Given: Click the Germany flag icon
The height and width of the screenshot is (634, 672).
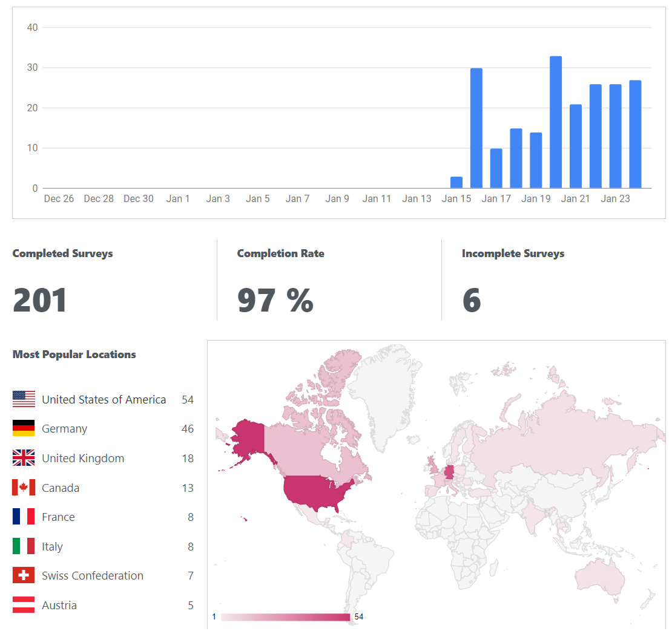Looking at the screenshot, I should pos(24,428).
